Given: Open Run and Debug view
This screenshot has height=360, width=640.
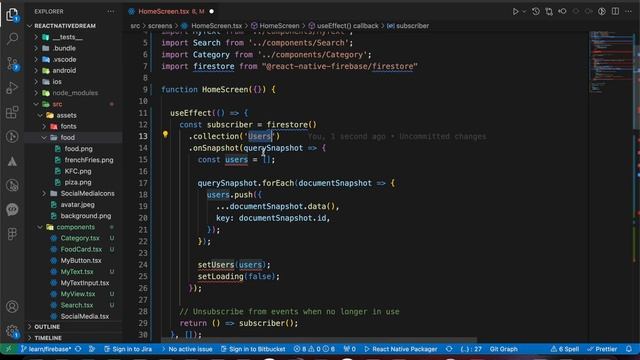Looking at the screenshot, I should 12,88.
